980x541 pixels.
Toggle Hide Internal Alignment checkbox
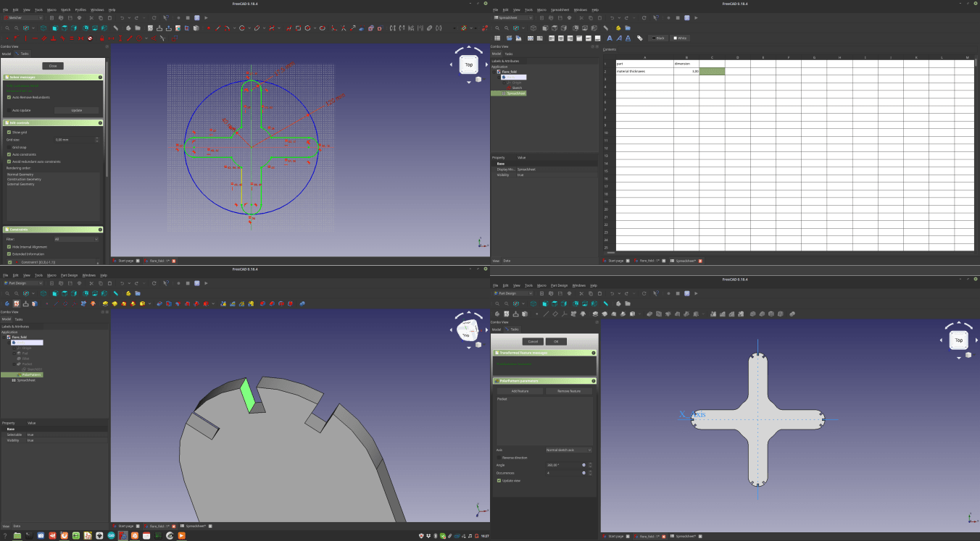point(9,246)
